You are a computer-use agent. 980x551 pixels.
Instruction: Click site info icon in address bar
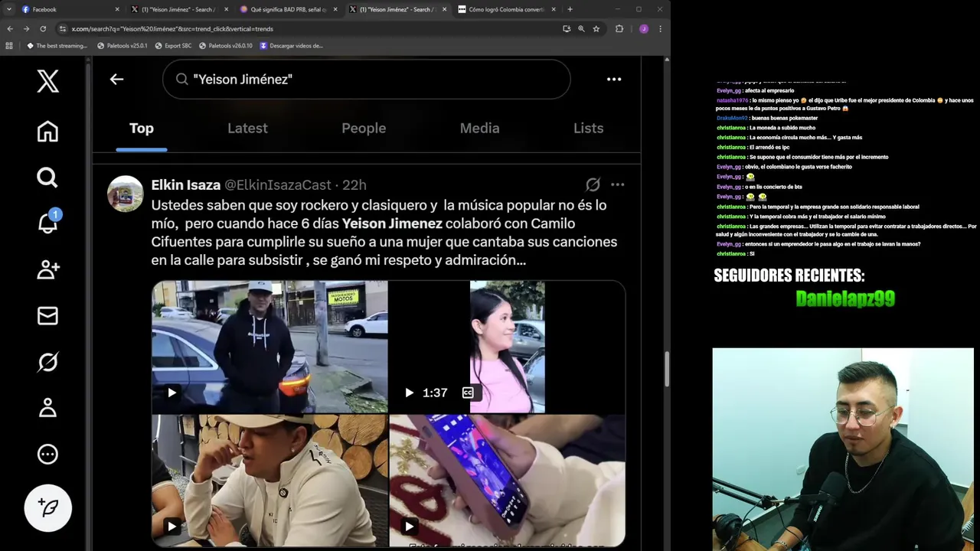[x=63, y=28]
